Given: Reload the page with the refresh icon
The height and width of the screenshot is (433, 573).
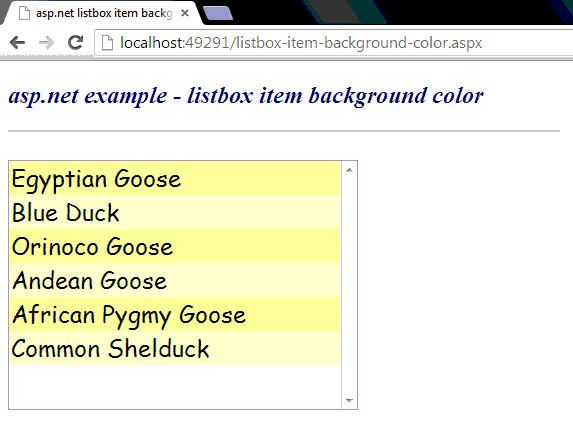Looking at the screenshot, I should [76, 43].
